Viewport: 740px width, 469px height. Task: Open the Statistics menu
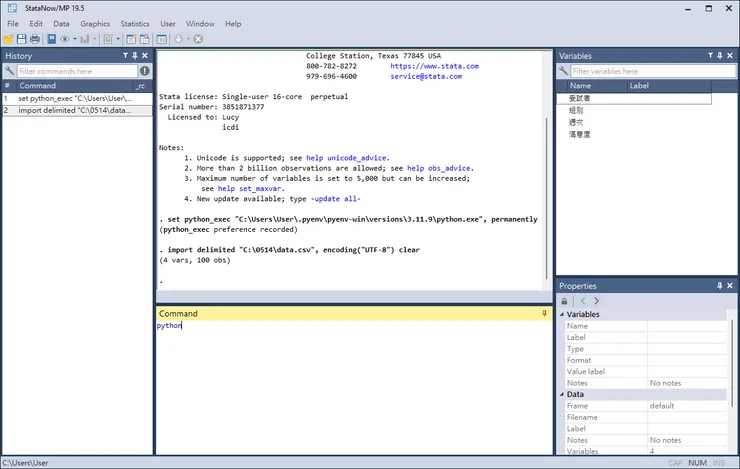pyautogui.click(x=135, y=24)
